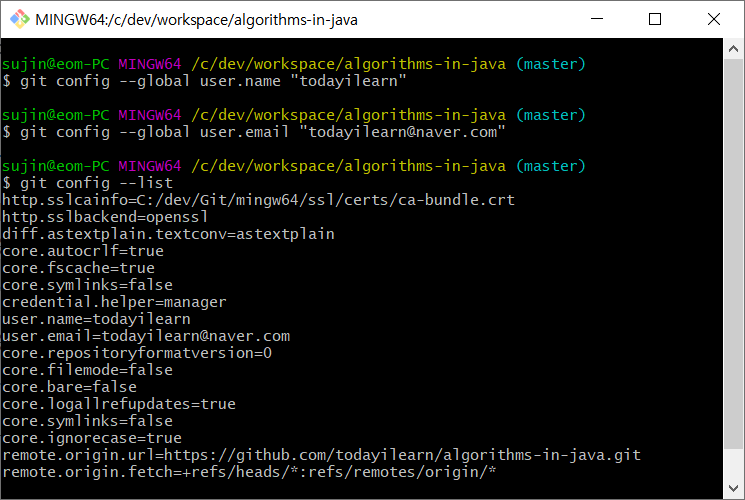Click the remote.origin.fetch refs line
The height and width of the screenshot is (500, 745).
(x=249, y=472)
